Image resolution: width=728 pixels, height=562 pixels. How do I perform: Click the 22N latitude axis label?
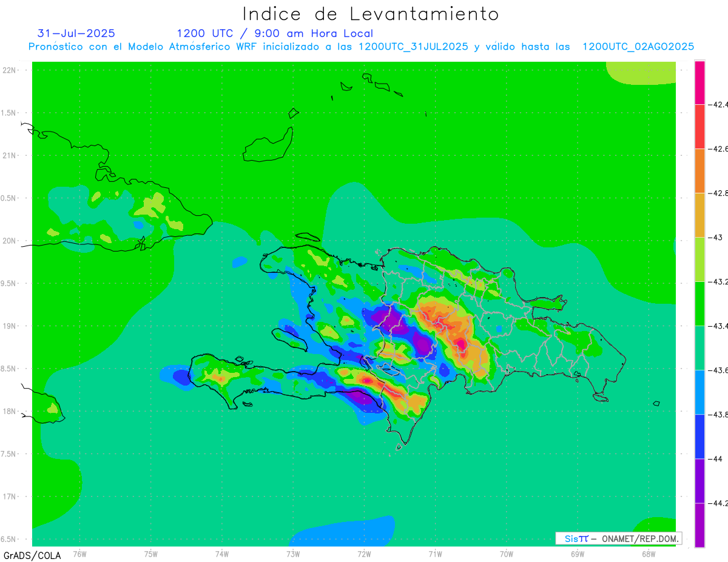10,70
